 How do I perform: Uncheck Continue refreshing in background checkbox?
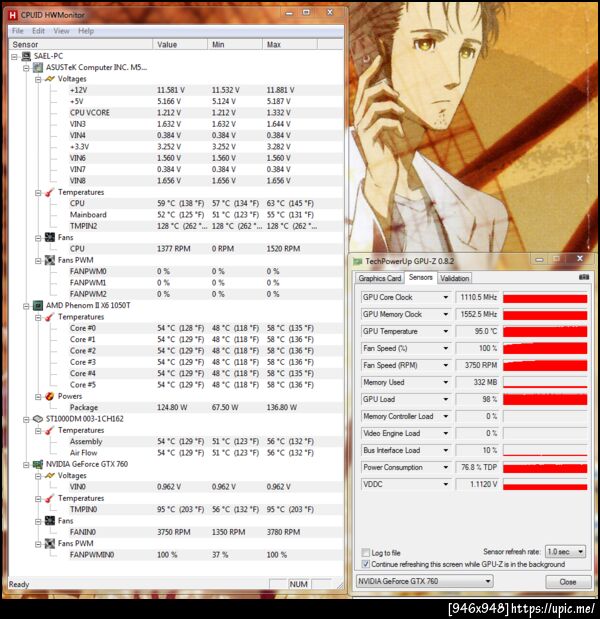366,564
